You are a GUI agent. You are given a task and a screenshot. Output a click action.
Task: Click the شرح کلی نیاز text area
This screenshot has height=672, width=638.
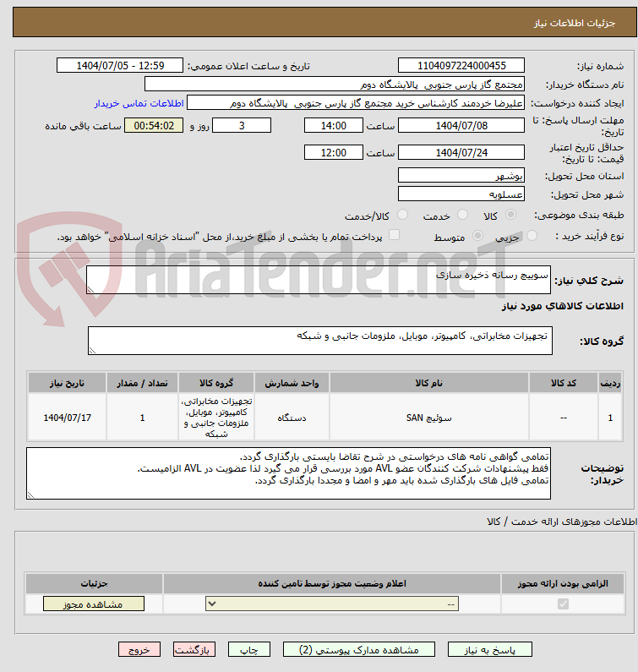(x=319, y=280)
